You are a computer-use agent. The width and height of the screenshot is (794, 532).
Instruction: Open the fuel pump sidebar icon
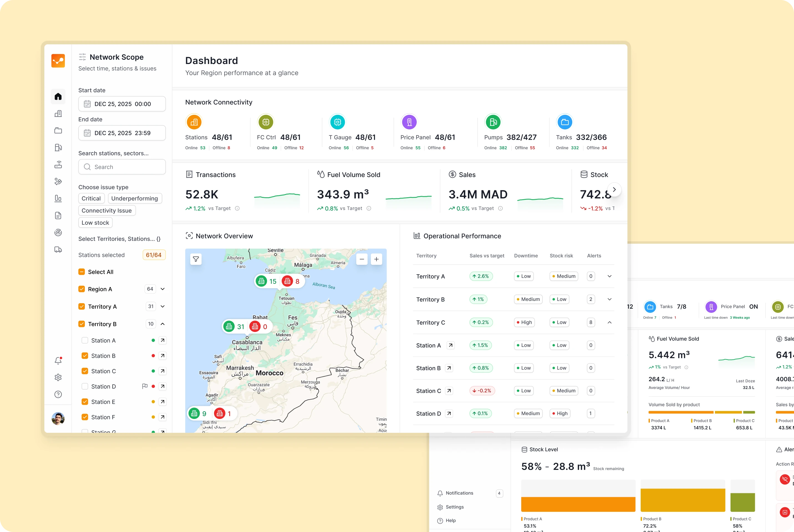[58, 148]
